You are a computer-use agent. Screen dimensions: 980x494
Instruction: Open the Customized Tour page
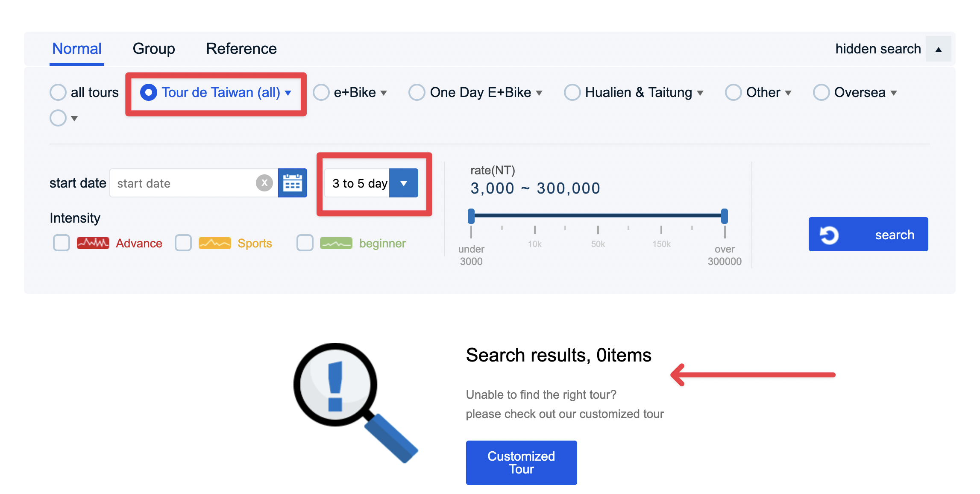(521, 462)
